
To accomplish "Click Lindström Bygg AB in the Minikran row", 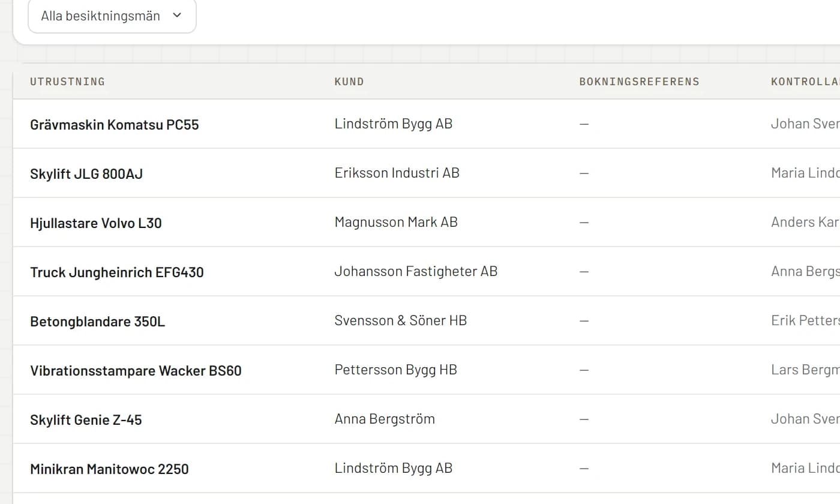I will (x=394, y=468).
